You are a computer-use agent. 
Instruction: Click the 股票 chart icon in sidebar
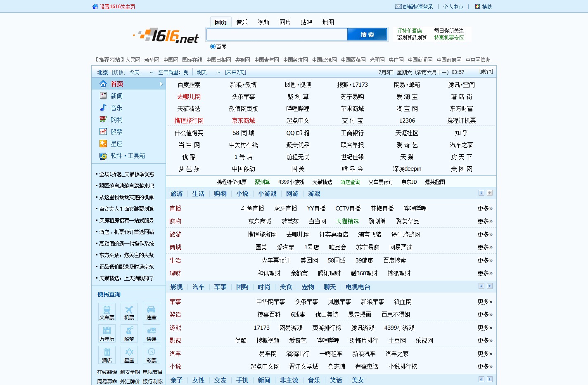pos(103,132)
